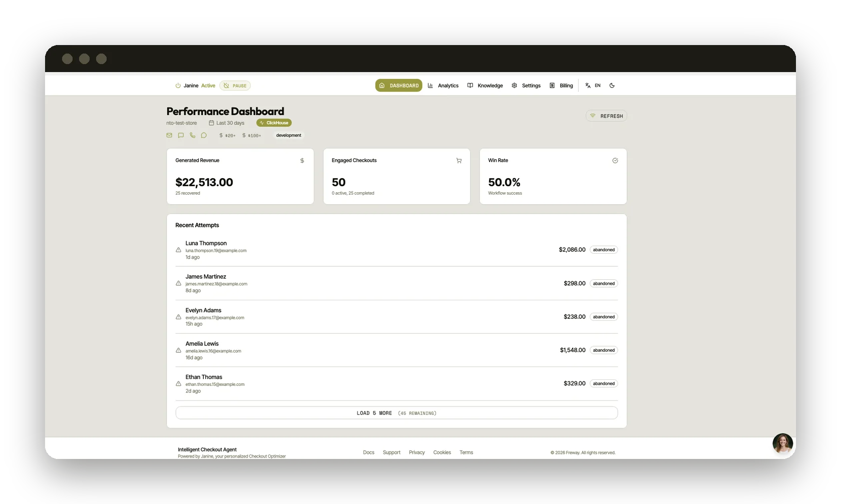Click the SMS message square icon
This screenshot has width=841, height=504.
pos(181,135)
